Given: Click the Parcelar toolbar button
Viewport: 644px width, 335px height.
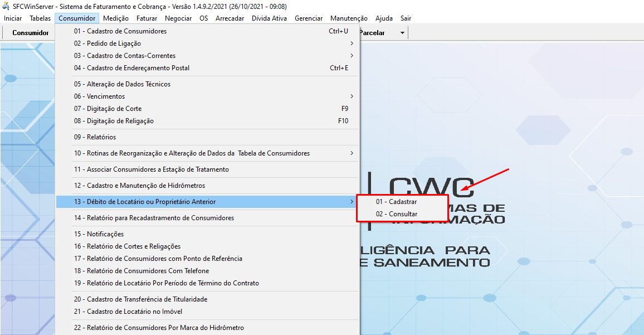Looking at the screenshot, I should pyautogui.click(x=372, y=33).
